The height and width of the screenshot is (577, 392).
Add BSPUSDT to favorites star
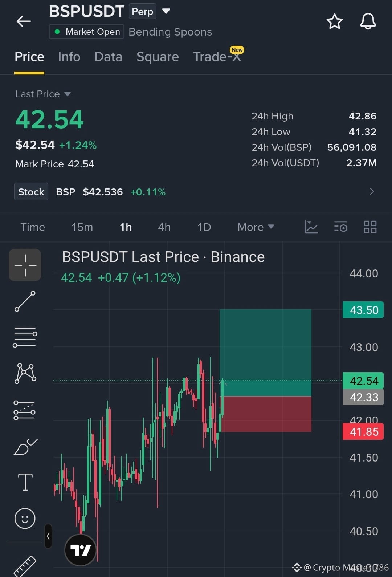point(334,21)
